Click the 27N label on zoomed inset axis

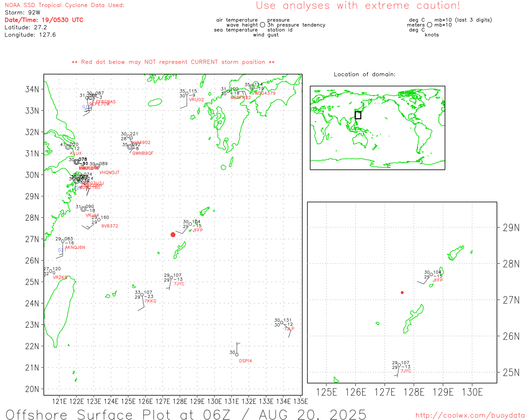(x=511, y=300)
